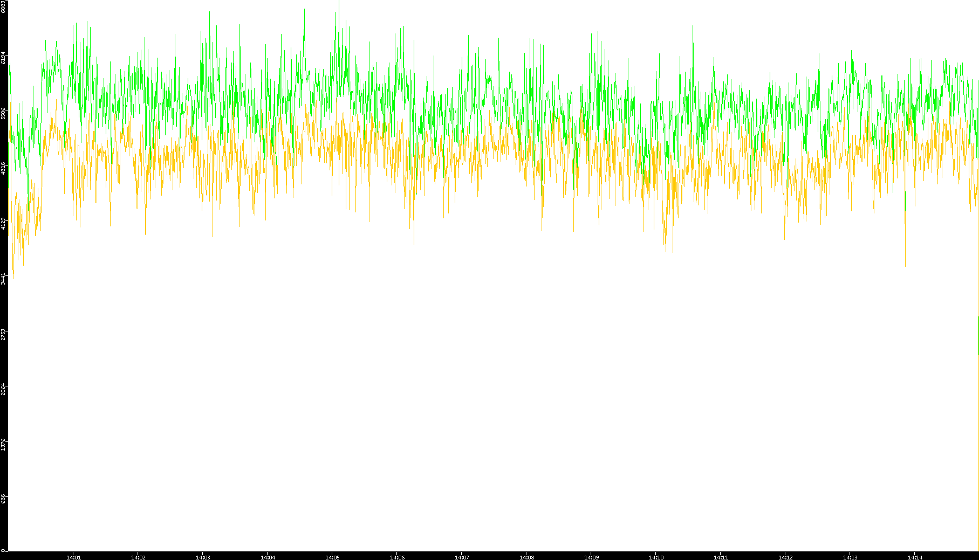Click the 3441 y-axis value

[x=4, y=278]
